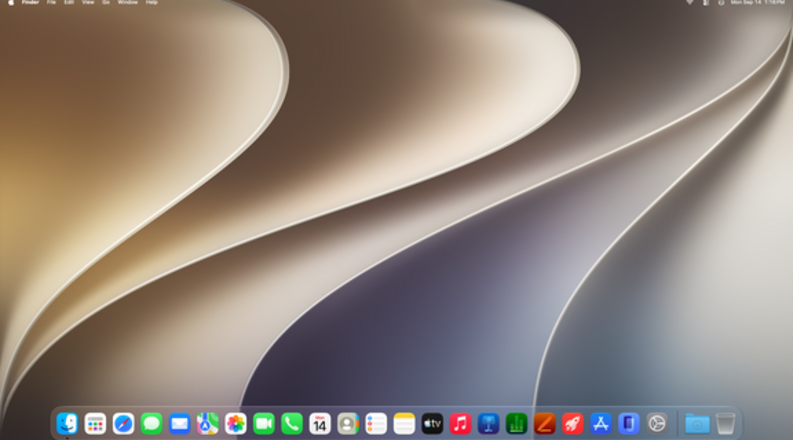This screenshot has height=440, width=793.
Task: Open the Trash in the Dock
Action: [x=725, y=423]
